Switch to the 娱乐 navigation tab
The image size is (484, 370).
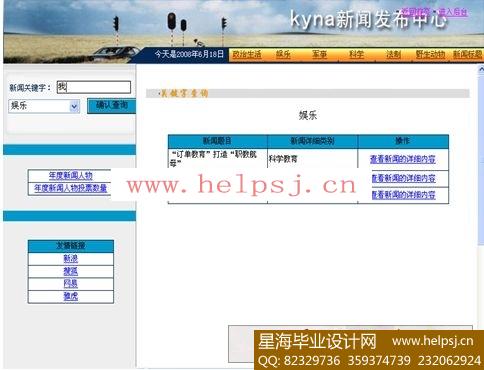(283, 54)
